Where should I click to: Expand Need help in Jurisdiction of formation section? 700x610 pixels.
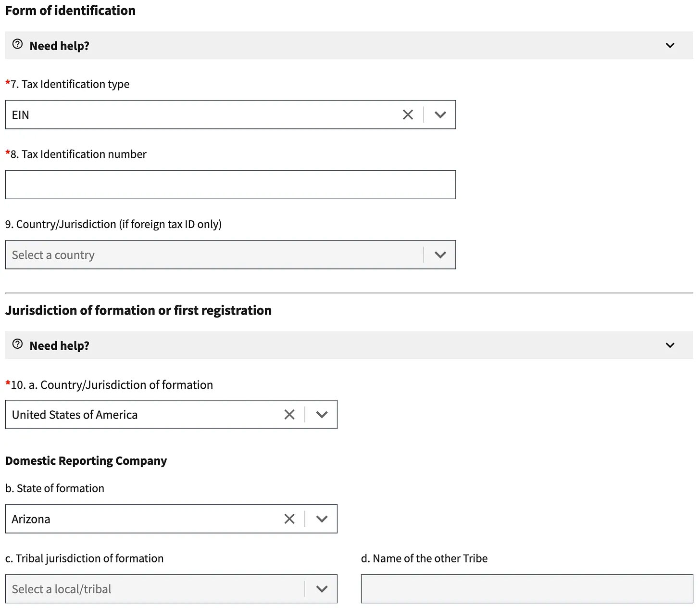(670, 345)
